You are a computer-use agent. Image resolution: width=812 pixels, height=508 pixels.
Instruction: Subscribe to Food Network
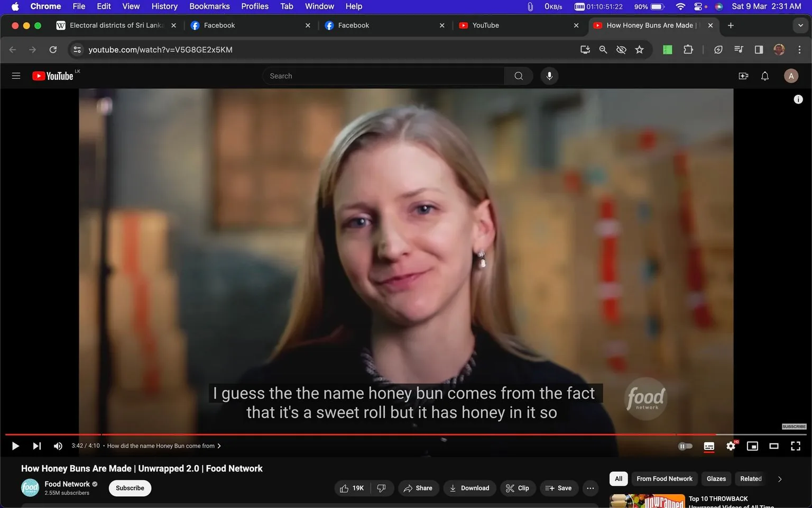pos(129,488)
